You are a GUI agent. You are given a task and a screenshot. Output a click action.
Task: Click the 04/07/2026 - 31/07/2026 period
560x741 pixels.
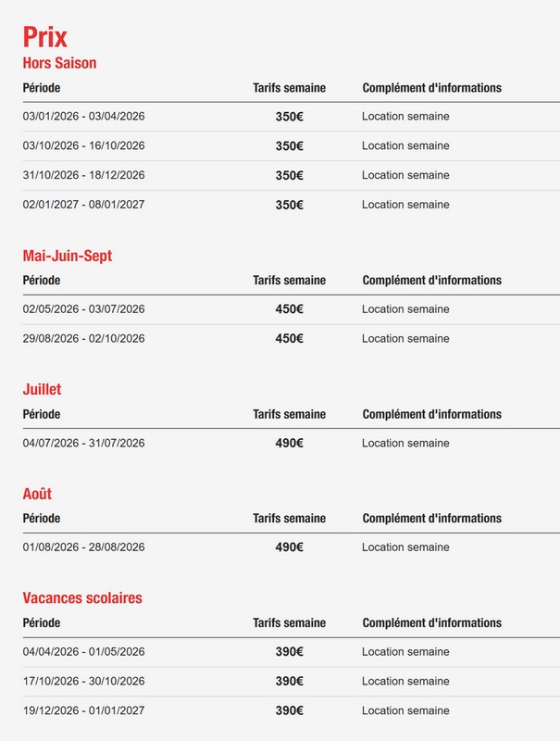[x=83, y=443]
